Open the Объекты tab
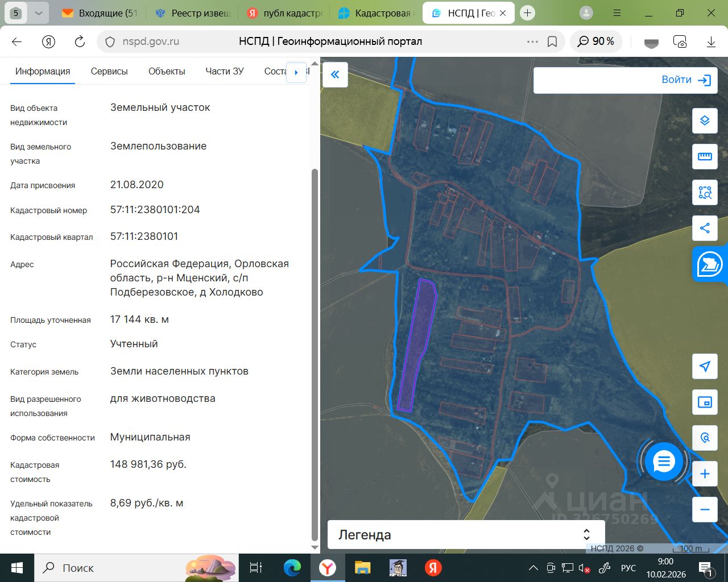The height and width of the screenshot is (582, 728). [x=167, y=72]
